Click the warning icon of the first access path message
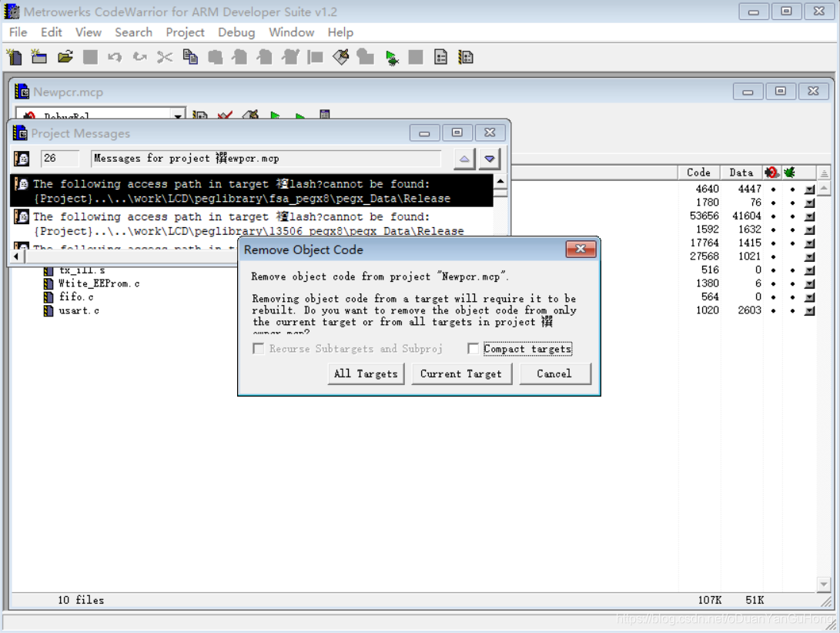 click(x=22, y=184)
